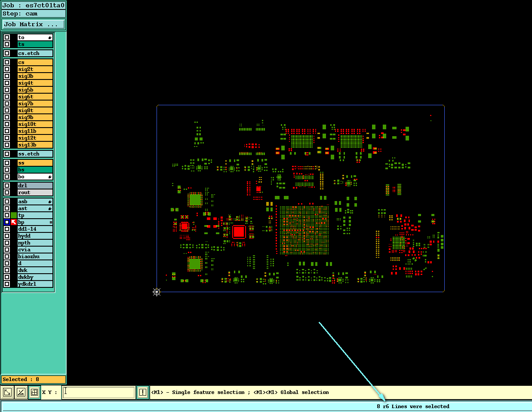Image resolution: width=532 pixels, height=412 pixels.
Task: Select the sig8t layer name
Action: click(x=35, y=110)
